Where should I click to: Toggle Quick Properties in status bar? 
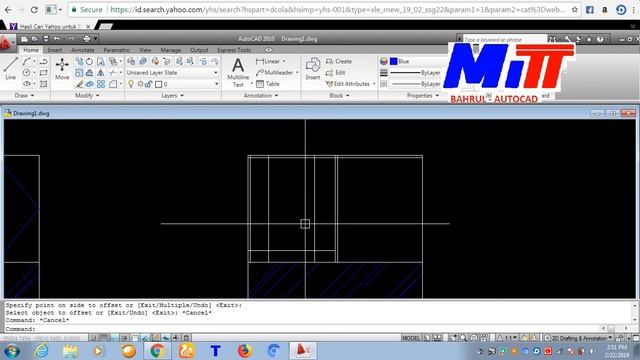(x=186, y=338)
